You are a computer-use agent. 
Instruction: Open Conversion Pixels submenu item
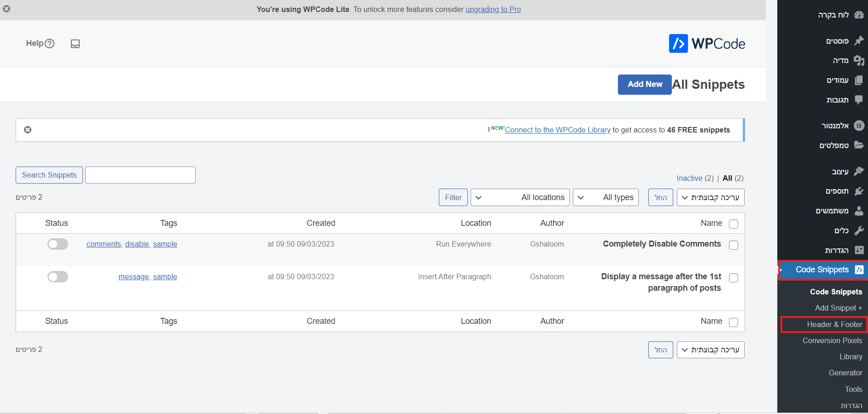(x=832, y=340)
